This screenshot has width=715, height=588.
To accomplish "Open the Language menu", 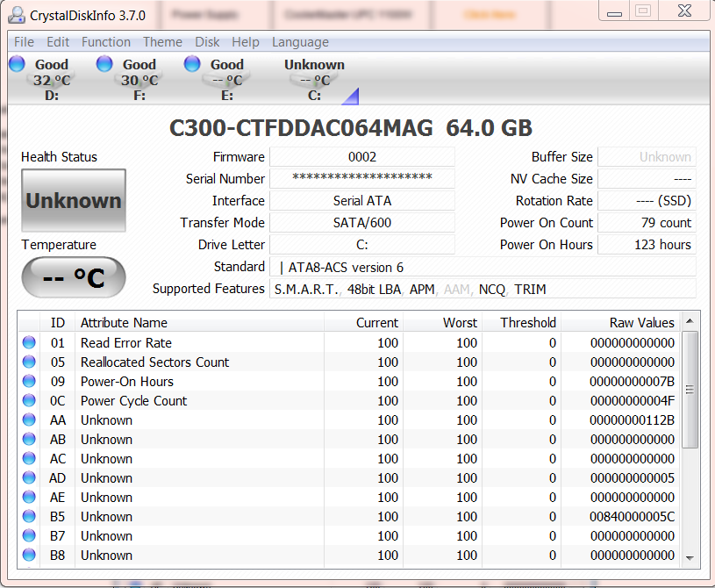I will coord(300,42).
